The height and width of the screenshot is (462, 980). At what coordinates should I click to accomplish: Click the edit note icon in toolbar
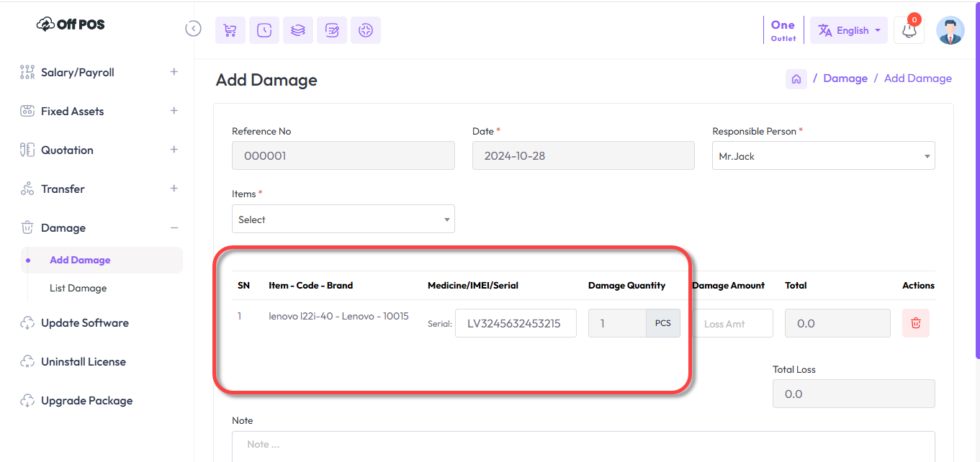(x=332, y=30)
